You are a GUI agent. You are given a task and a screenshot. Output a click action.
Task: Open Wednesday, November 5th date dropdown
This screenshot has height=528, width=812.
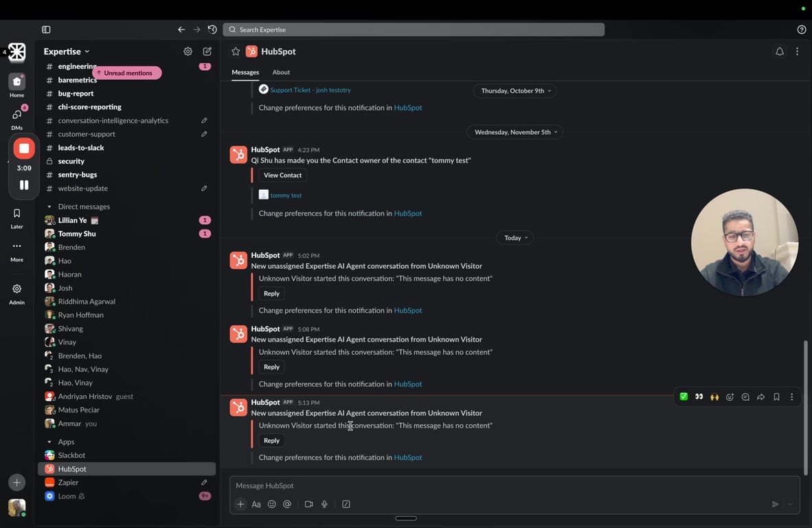(515, 132)
